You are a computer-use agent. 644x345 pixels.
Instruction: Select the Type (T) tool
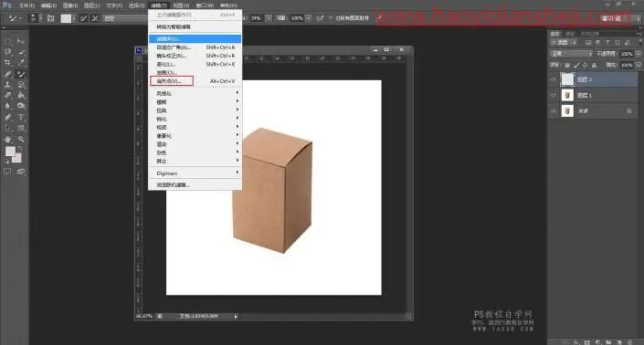pyautogui.click(x=21, y=118)
